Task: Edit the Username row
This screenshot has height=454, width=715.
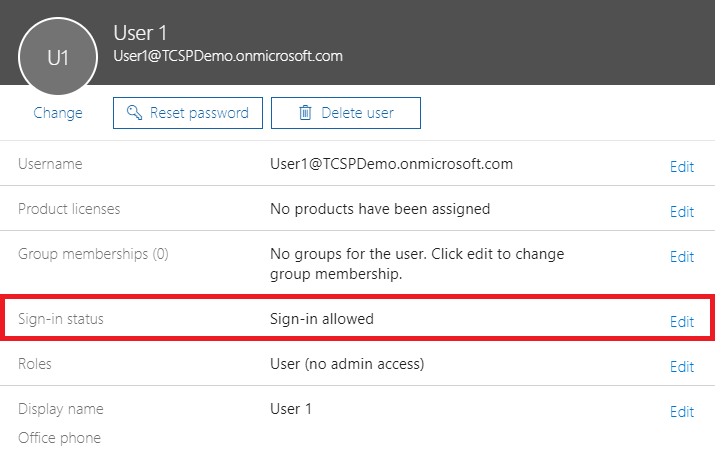Action: point(681,167)
